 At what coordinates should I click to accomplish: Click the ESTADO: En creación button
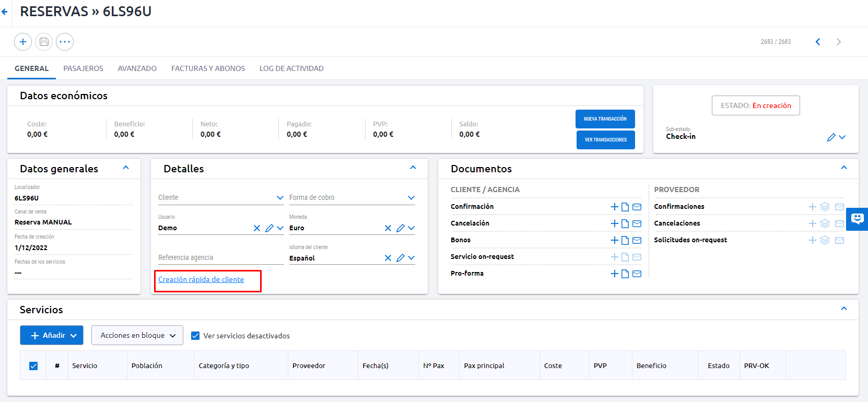756,105
